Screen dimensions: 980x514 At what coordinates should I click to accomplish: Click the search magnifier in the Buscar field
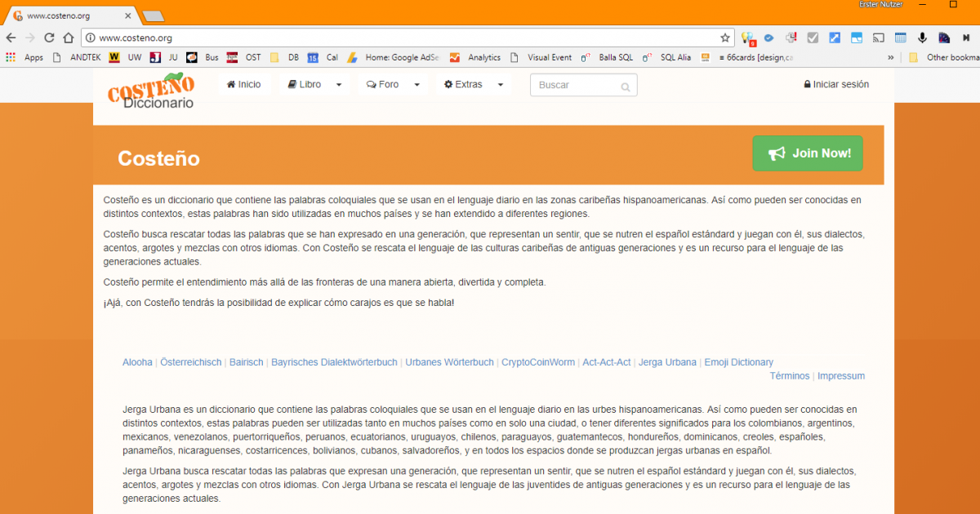[x=626, y=85]
